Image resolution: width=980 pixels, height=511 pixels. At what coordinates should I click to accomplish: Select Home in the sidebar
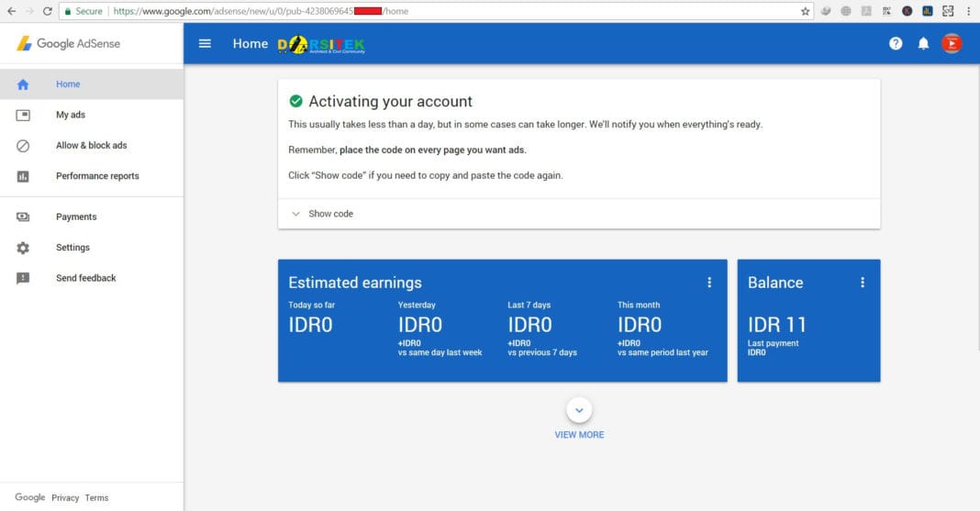click(68, 84)
